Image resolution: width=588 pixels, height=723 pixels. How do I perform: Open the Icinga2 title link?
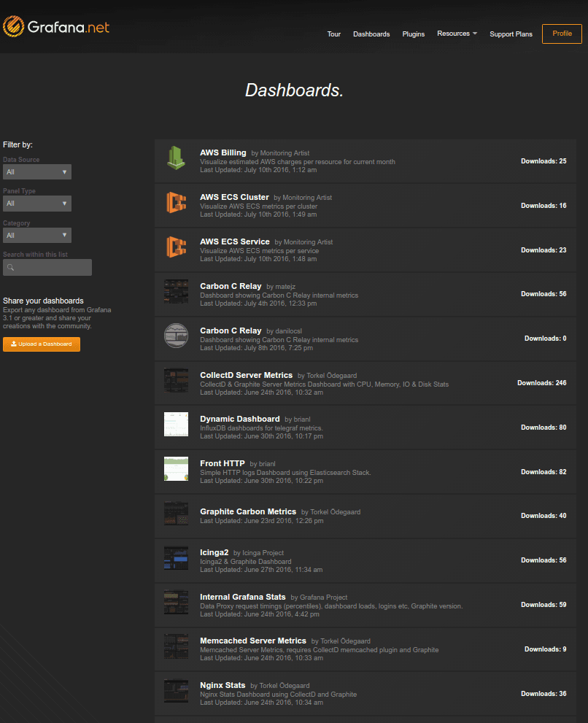(x=214, y=552)
